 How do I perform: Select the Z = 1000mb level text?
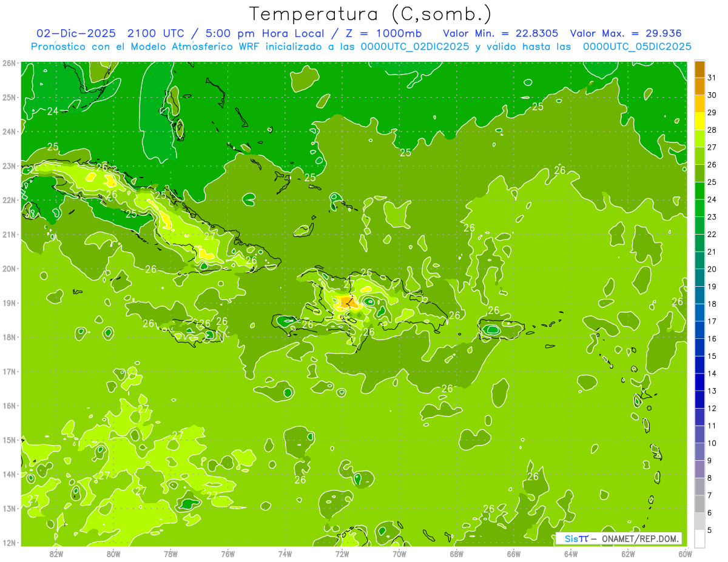[x=383, y=33]
